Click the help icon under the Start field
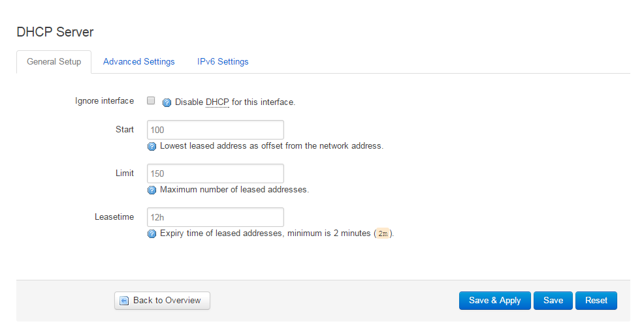 coord(152,146)
